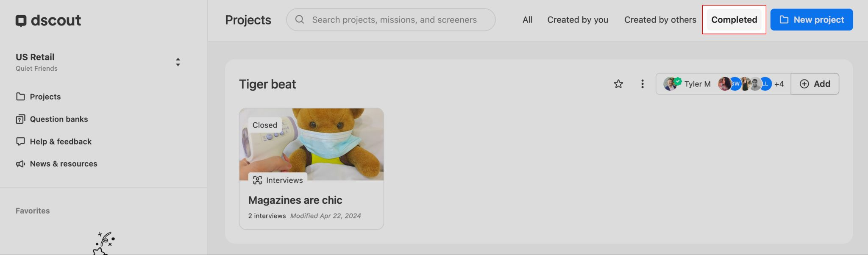This screenshot has height=255, width=868.
Task: Click the +4 additional members indicator
Action: [x=779, y=84]
